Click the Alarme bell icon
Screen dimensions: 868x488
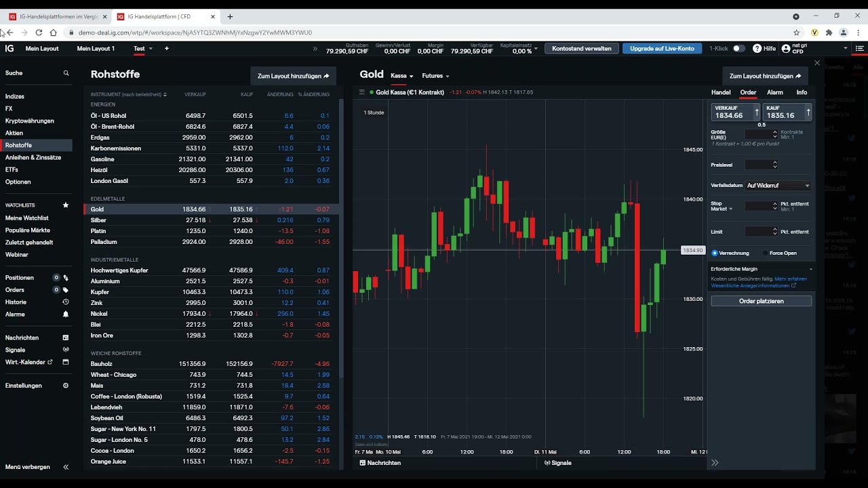[x=66, y=314]
